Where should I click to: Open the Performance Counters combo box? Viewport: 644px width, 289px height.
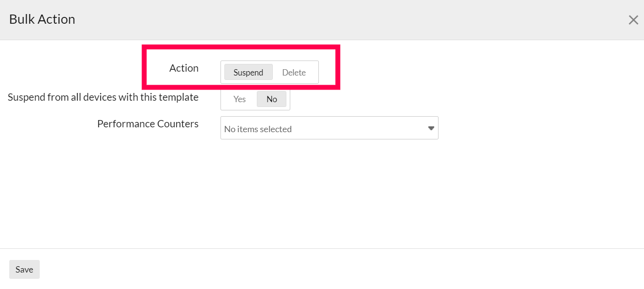[329, 128]
